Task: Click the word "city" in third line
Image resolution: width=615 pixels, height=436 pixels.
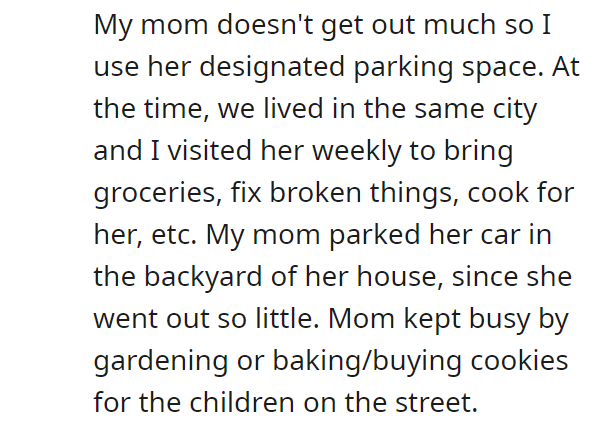Action: (x=515, y=110)
